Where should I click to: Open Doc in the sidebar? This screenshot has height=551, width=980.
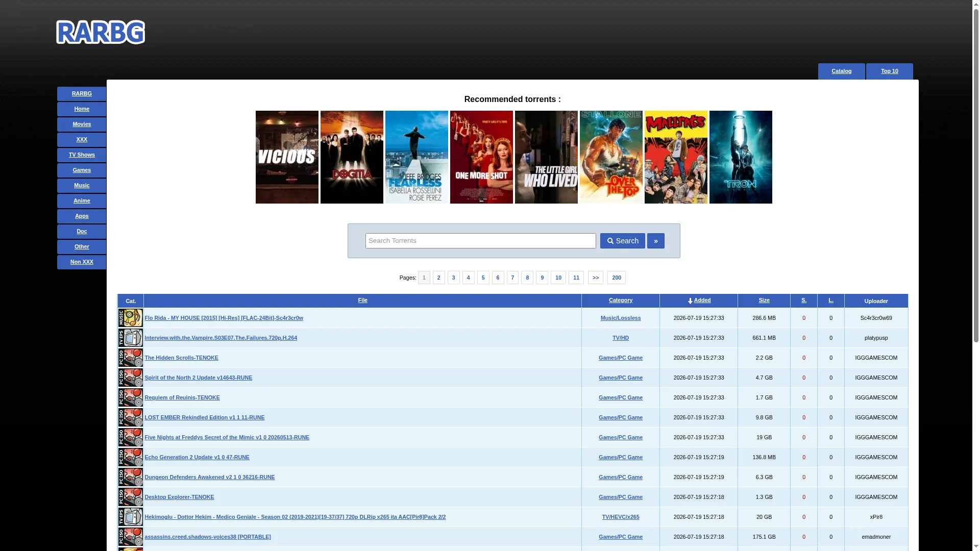coord(82,232)
